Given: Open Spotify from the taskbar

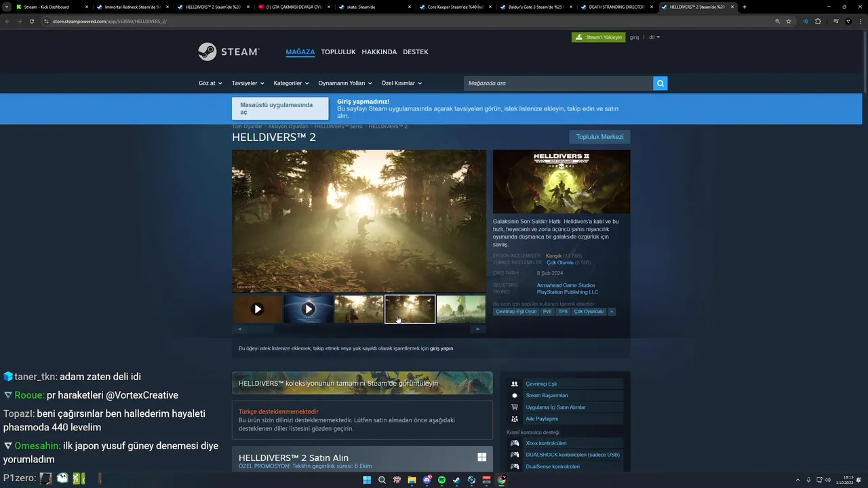Looking at the screenshot, I should [441, 480].
